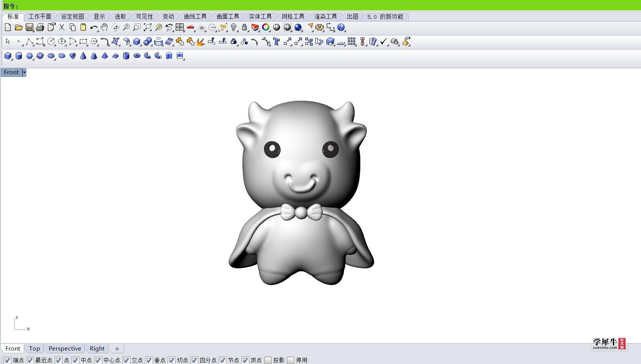Click the Array grid icon
Viewport: 641px width, 364px height.
click(x=352, y=41)
